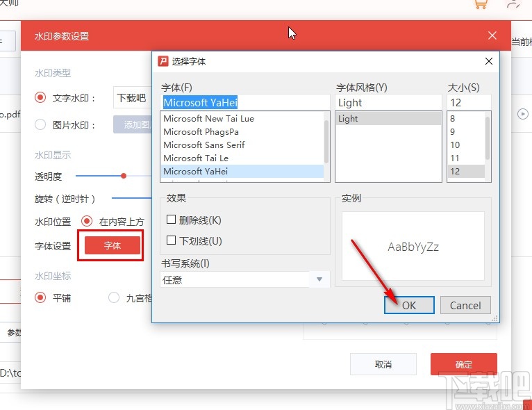Select size 9 in the size list
532x410 pixels.
(467, 132)
